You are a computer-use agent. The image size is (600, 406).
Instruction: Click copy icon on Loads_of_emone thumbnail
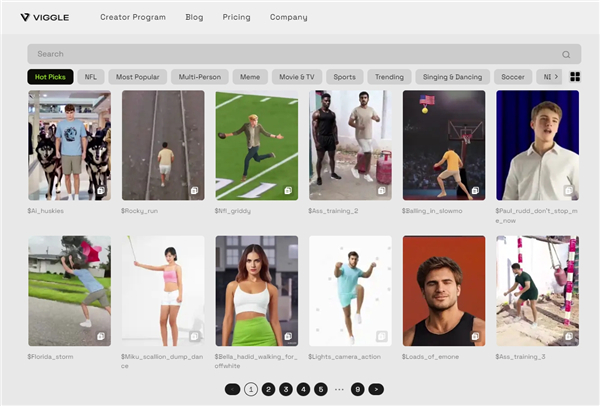pos(475,336)
